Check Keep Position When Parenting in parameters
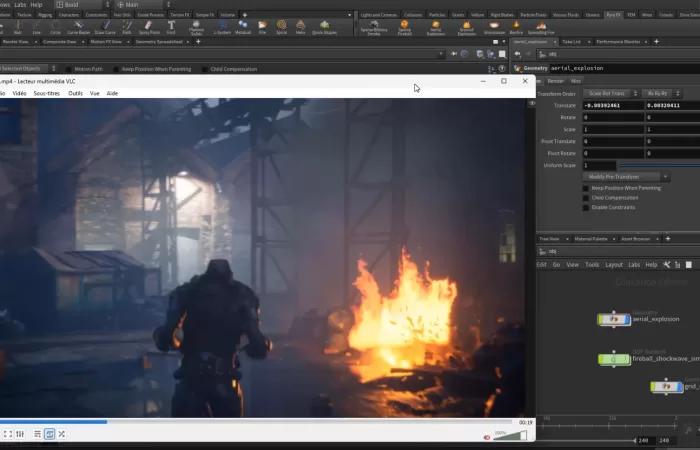 tap(586, 188)
